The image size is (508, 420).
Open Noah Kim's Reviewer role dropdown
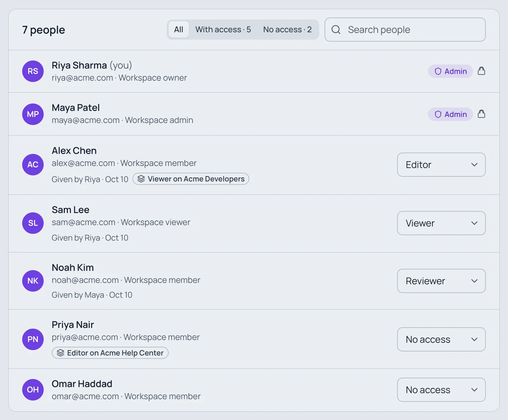tap(441, 281)
